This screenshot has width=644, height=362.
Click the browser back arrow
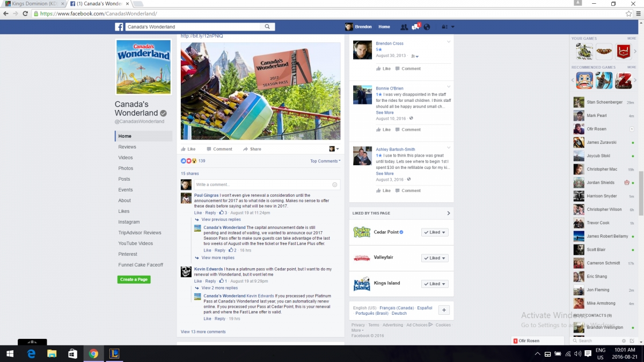[x=5, y=13]
